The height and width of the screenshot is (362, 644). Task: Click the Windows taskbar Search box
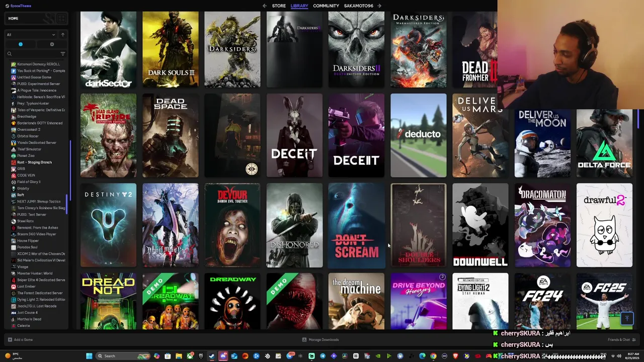tap(122, 356)
